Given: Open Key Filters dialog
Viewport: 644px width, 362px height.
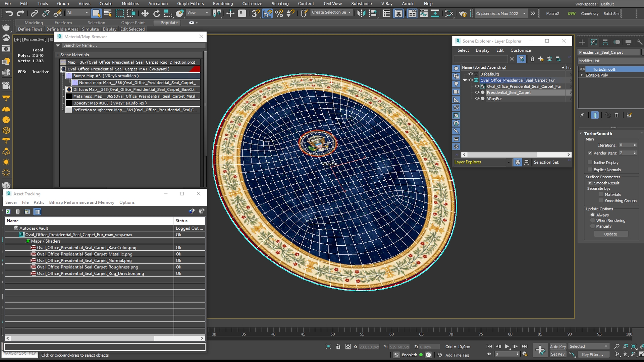Looking at the screenshot, I should (593, 354).
